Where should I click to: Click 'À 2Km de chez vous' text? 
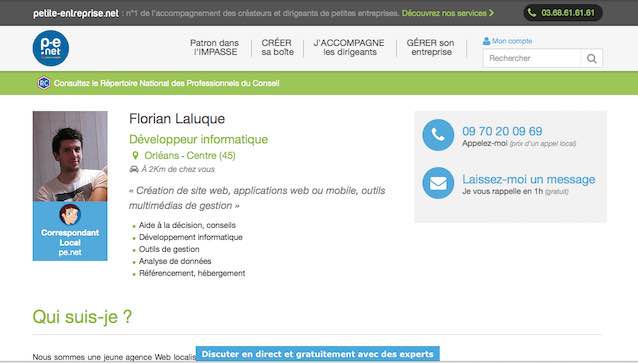pos(178,169)
